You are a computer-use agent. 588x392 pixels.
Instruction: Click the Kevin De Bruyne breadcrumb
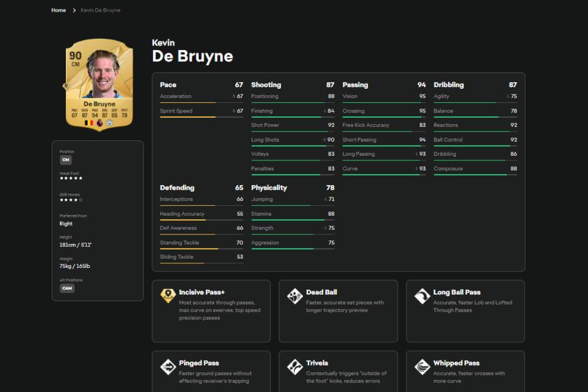(101, 10)
